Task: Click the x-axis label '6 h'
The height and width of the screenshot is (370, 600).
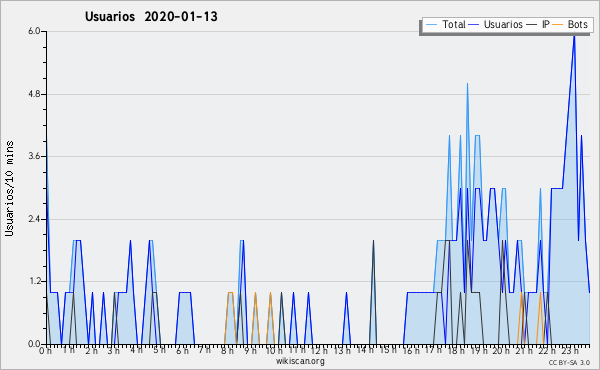Action: click(x=182, y=351)
